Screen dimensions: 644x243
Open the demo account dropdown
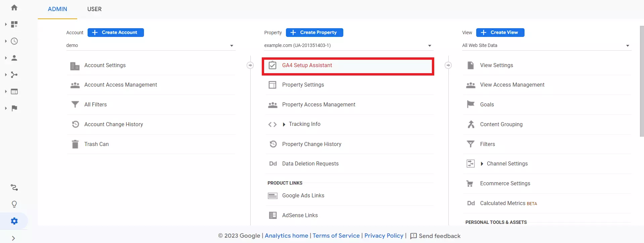click(151, 45)
